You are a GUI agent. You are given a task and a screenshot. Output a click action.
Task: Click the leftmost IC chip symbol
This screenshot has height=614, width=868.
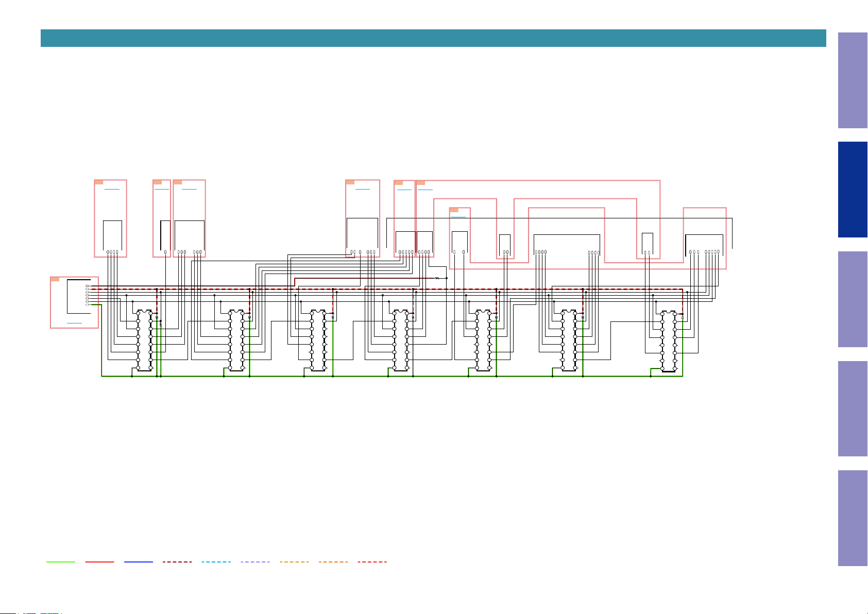144,340
